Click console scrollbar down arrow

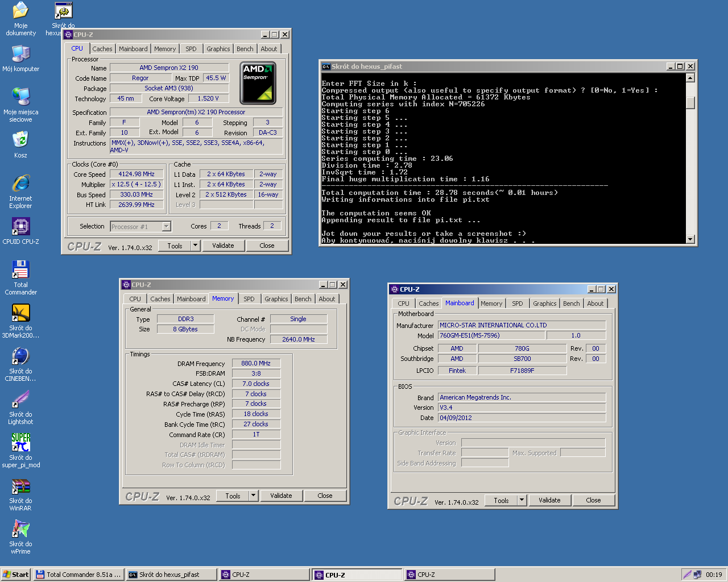[690, 239]
